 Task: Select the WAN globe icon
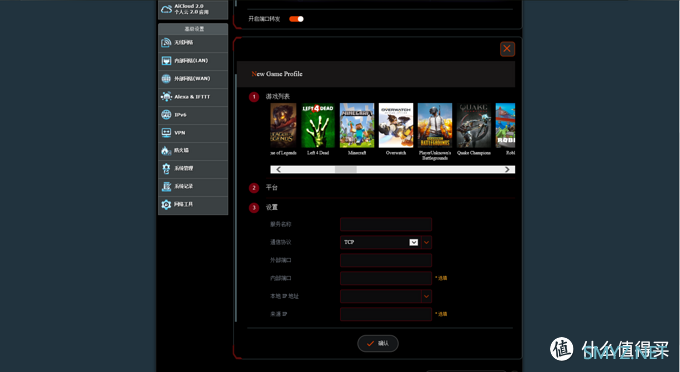[166, 78]
